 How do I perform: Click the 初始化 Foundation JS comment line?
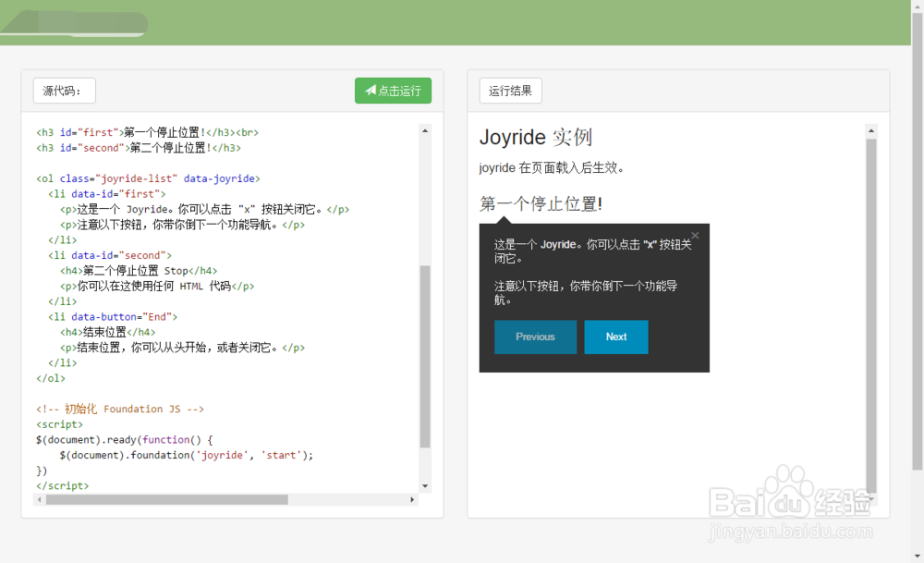(x=119, y=410)
